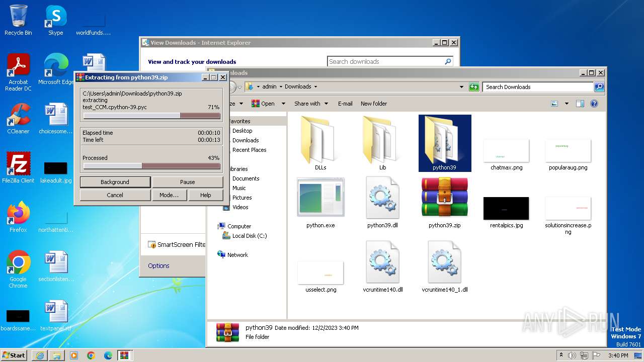Open Firefox desktop shortcut
This screenshot has width=644, height=362.
(18, 217)
